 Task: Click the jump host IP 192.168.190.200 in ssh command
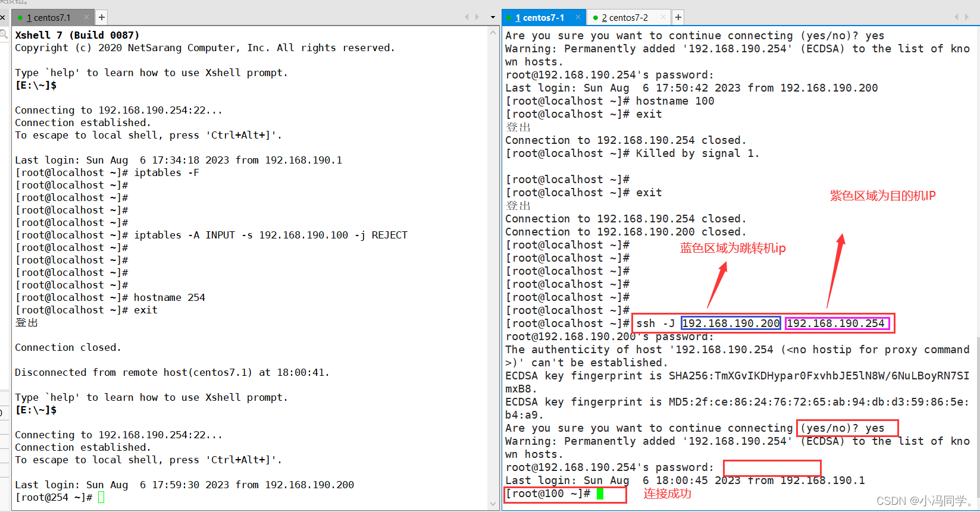click(x=731, y=323)
